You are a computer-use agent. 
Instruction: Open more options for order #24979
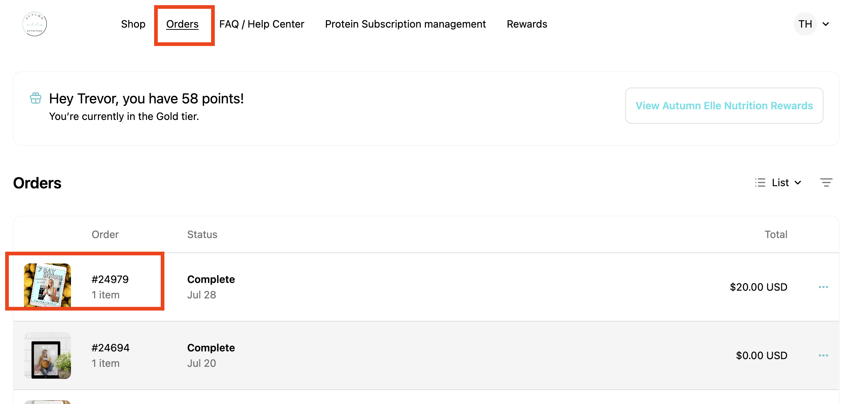[823, 287]
